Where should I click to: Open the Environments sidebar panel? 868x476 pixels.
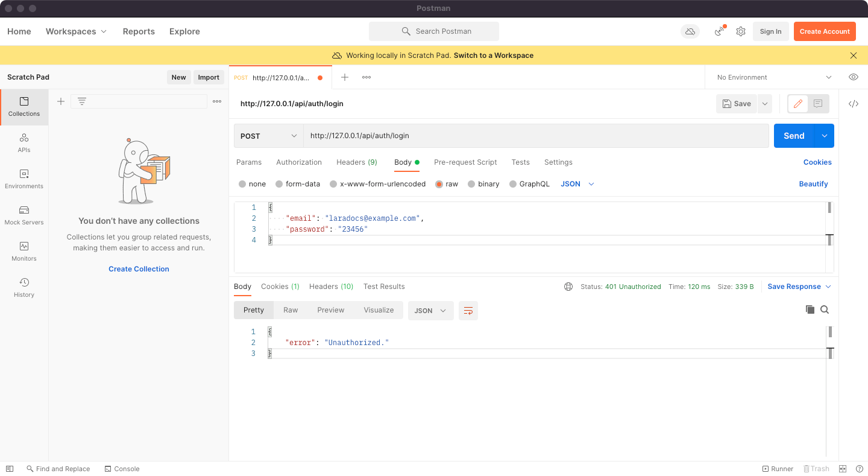(x=24, y=179)
